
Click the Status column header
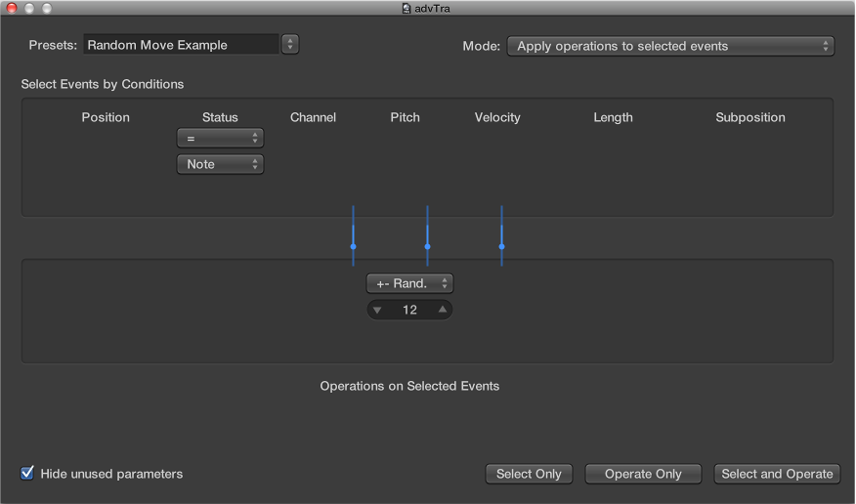220,117
